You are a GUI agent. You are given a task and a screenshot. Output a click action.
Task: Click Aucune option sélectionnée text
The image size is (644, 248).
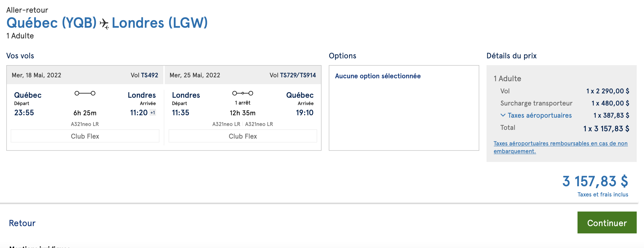pyautogui.click(x=378, y=76)
